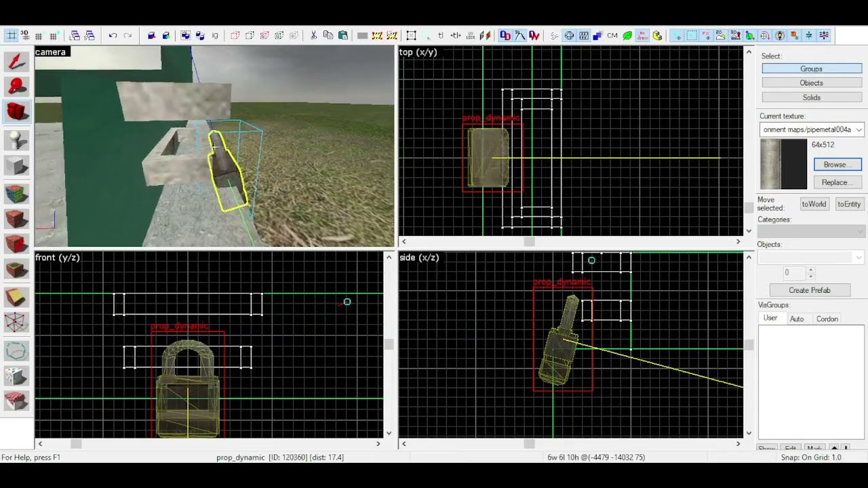This screenshot has width=868, height=488.
Task: Click top view scrollbar up arrow
Action: (749, 52)
